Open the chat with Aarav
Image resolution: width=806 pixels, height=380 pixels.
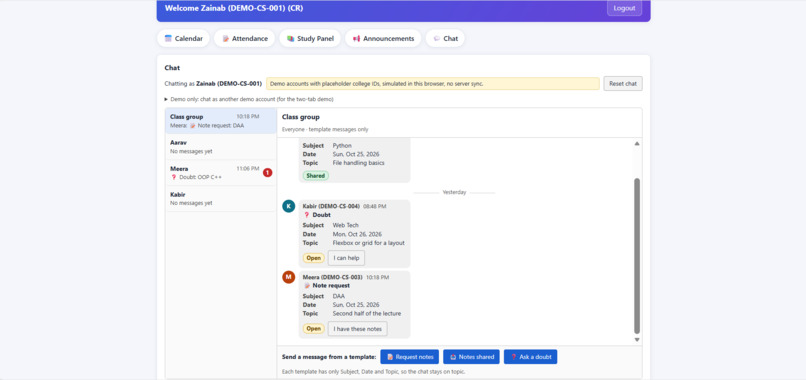tap(221, 147)
